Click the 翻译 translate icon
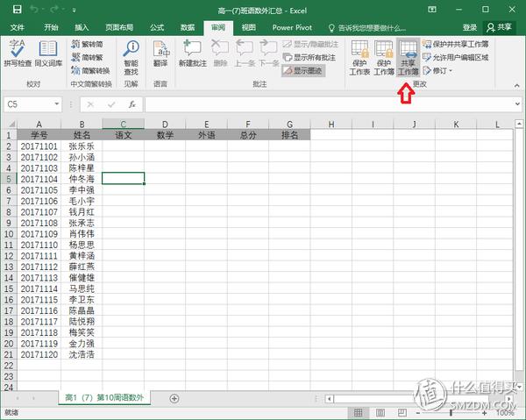The width and height of the screenshot is (526, 420). pos(160,53)
